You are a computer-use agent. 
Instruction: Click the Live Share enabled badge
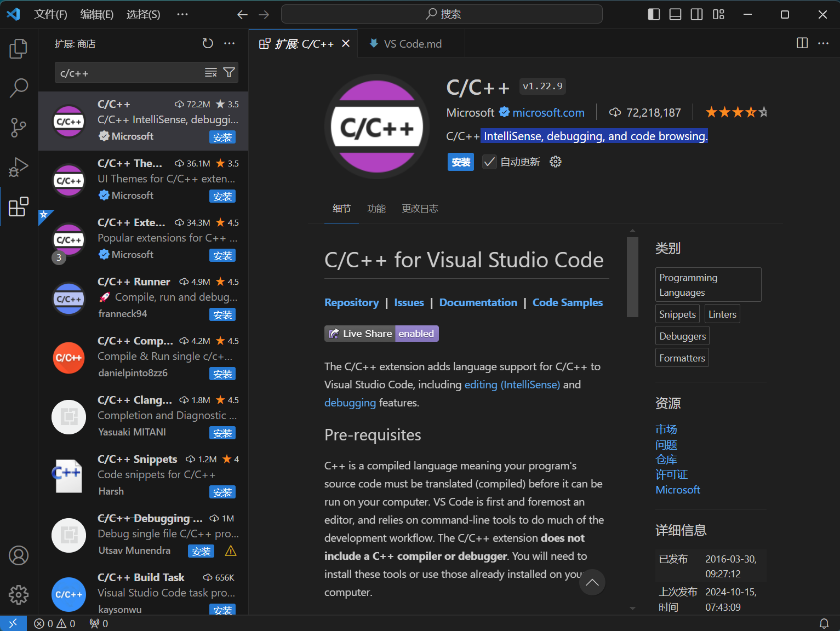point(381,334)
